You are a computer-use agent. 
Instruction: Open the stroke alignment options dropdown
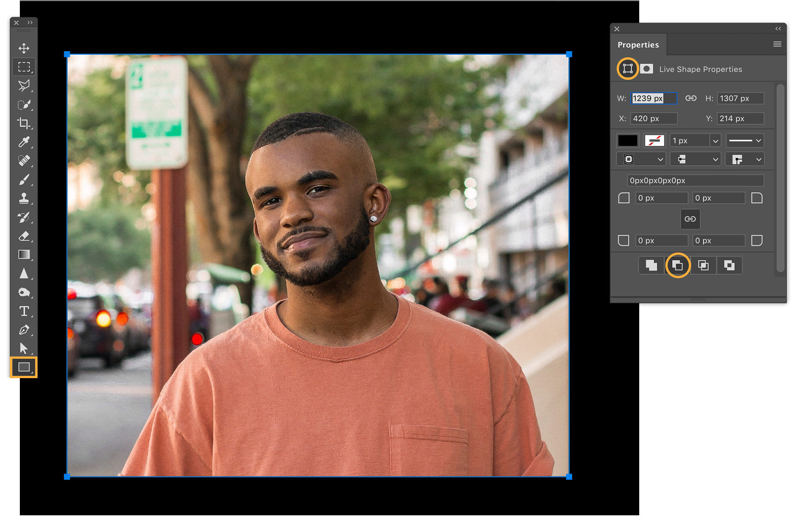[641, 159]
